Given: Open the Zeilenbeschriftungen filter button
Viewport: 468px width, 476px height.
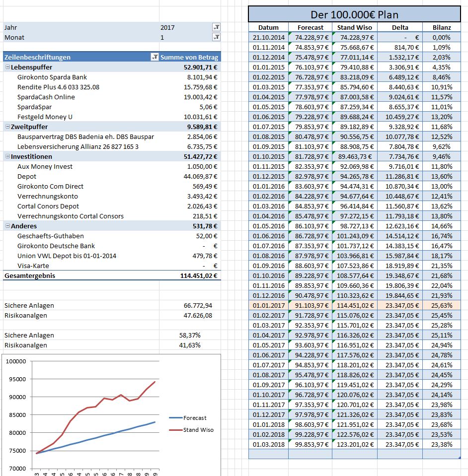Looking at the screenshot, I should [x=155, y=57].
